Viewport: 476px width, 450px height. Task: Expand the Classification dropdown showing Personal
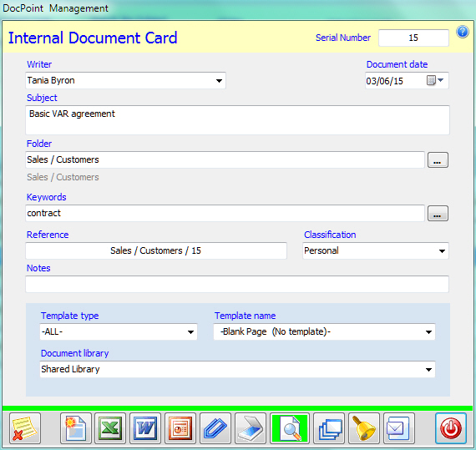442,251
